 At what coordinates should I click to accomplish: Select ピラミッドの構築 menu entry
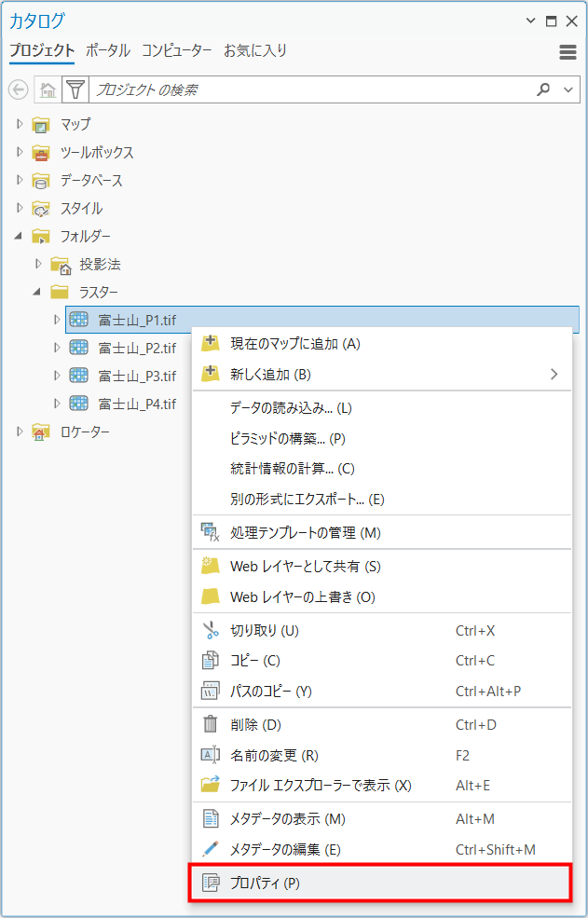tap(287, 438)
